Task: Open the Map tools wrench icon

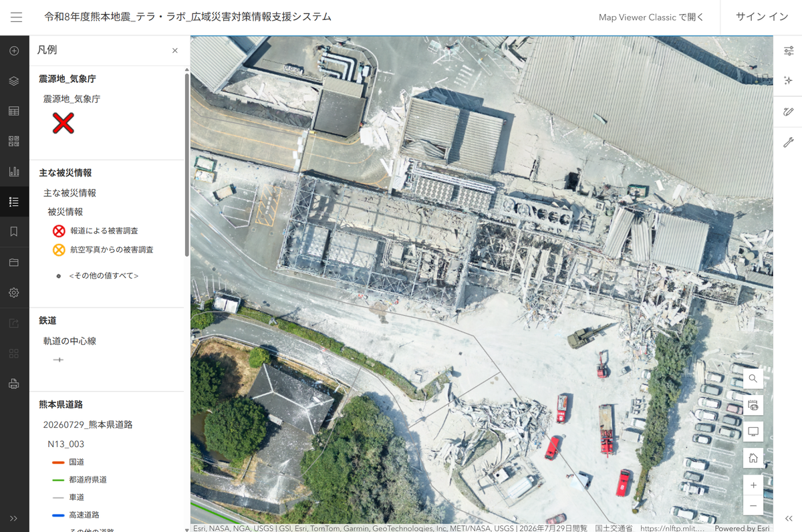Action: coord(789,142)
